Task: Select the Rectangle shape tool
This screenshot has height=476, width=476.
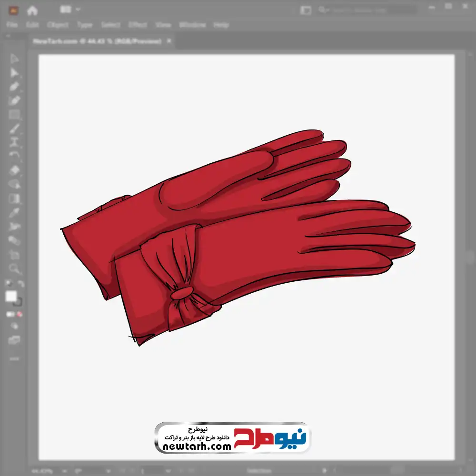Action: (14, 114)
